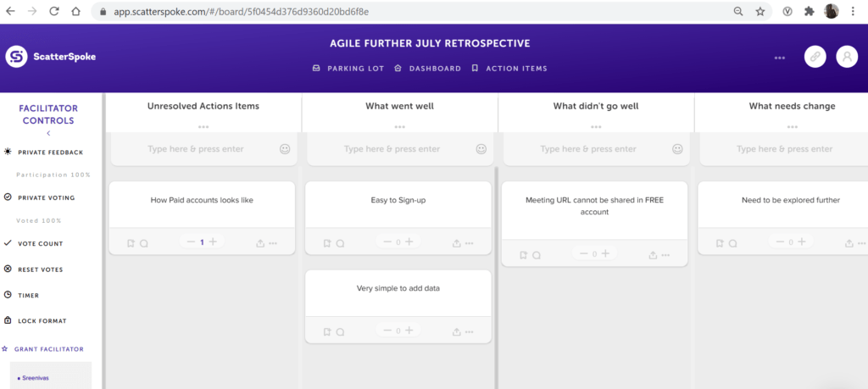The image size is (868, 389).
Task: Click the emoji icon in Unresolved Actions input
Action: point(285,149)
